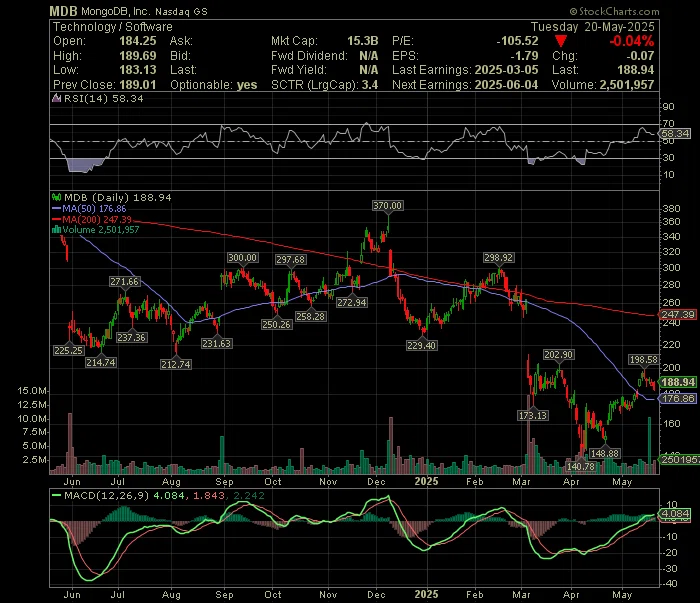Click the Volume legend bar icon
700x603 pixels.
[x=56, y=230]
